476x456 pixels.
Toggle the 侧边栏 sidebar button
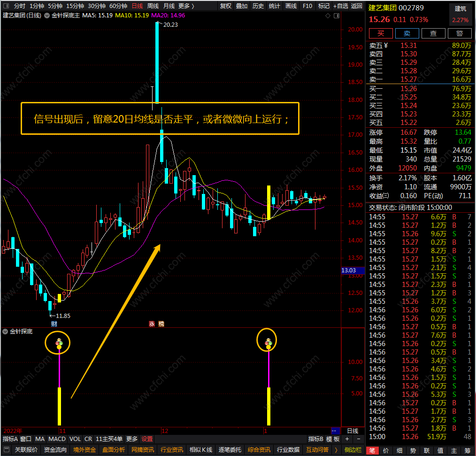pos(353,449)
